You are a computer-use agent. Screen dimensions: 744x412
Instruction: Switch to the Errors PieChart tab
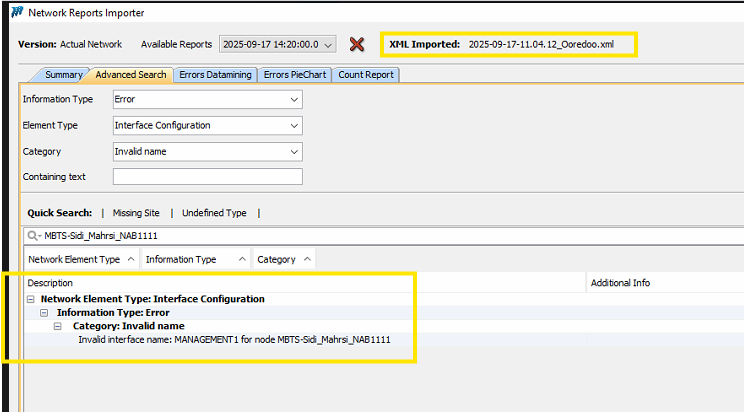click(x=296, y=75)
